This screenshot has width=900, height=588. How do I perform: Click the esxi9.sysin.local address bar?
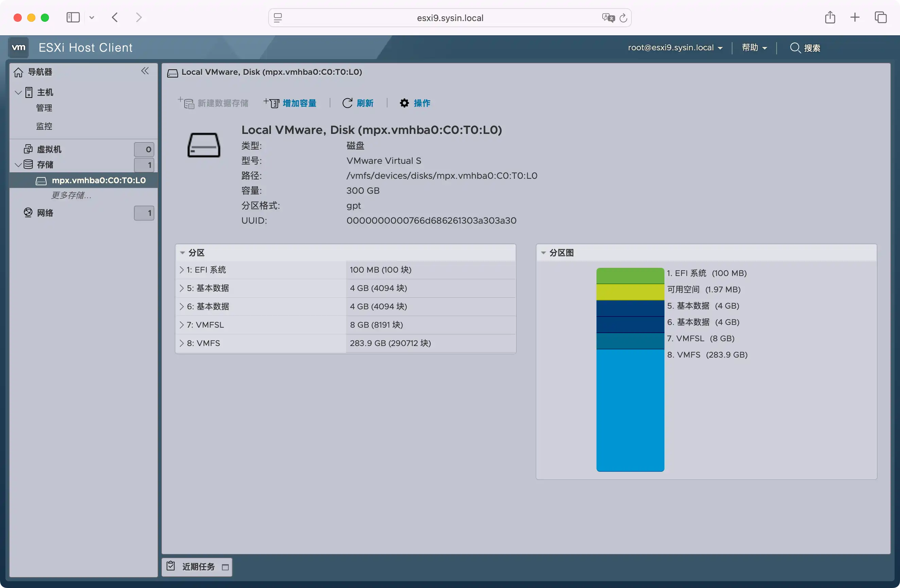(450, 17)
